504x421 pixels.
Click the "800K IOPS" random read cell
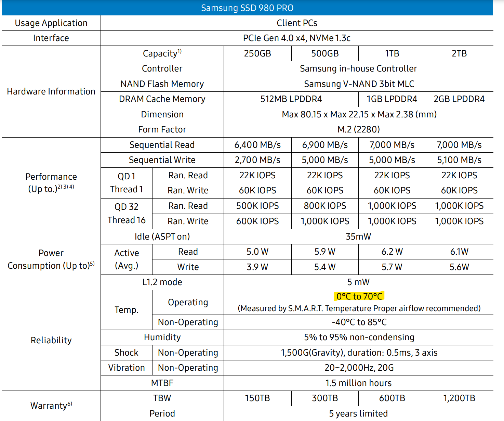(x=325, y=206)
